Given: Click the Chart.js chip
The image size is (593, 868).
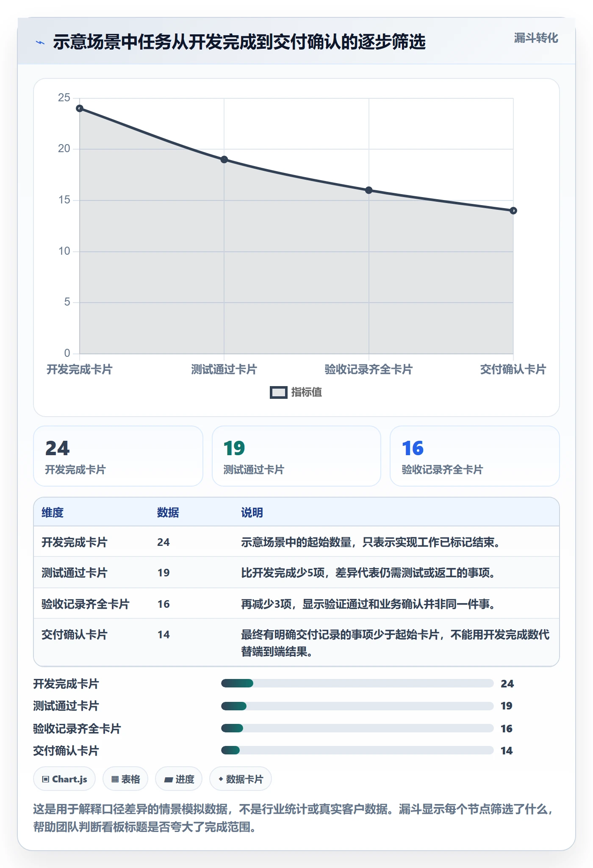Looking at the screenshot, I should [64, 779].
